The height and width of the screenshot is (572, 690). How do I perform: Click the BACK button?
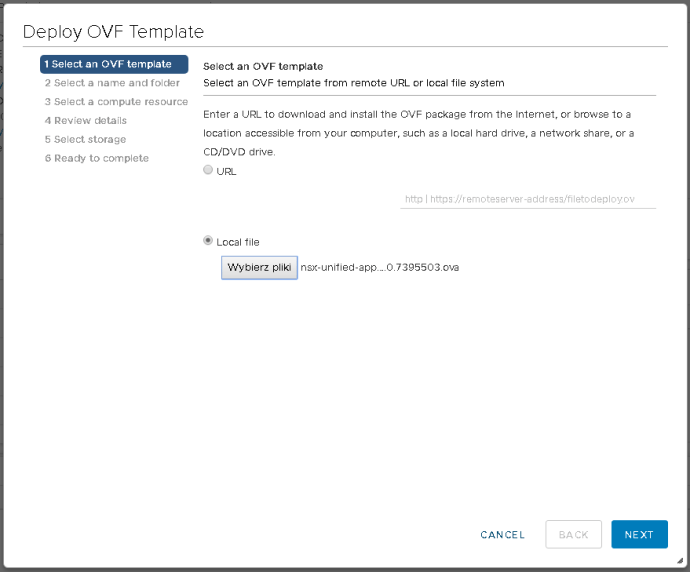tap(573, 534)
